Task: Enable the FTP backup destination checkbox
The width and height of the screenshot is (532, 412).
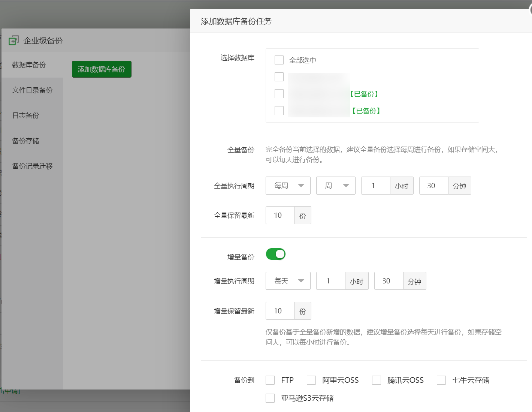Action: pyautogui.click(x=270, y=380)
